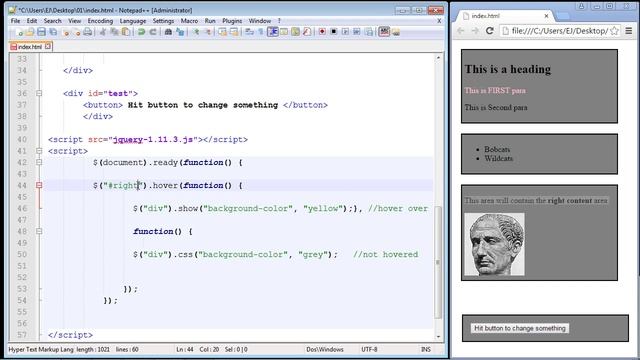Bookmark the page with Chrome's star icon

tap(614, 31)
